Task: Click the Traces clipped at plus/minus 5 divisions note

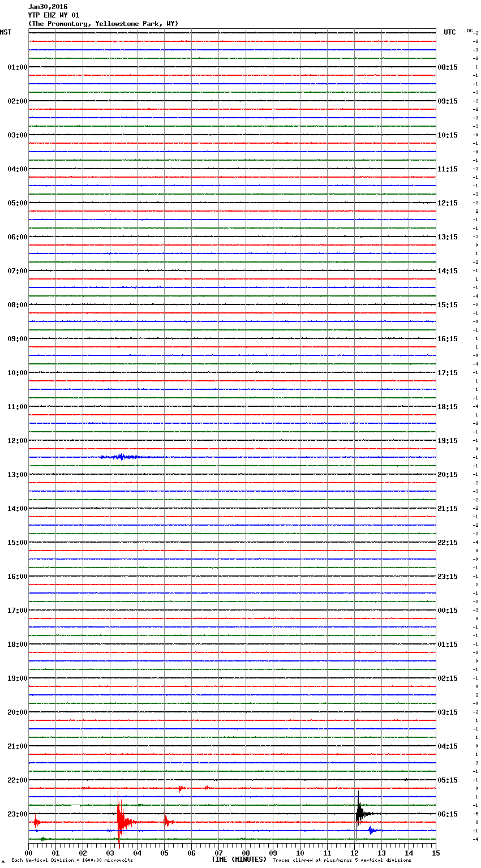Action: pyautogui.click(x=342, y=860)
